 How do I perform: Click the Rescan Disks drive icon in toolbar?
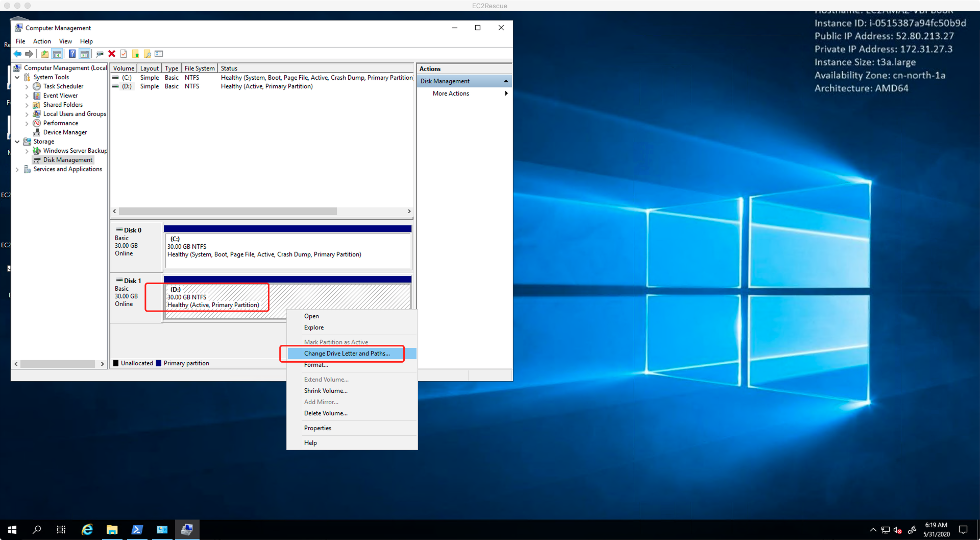tap(100, 54)
